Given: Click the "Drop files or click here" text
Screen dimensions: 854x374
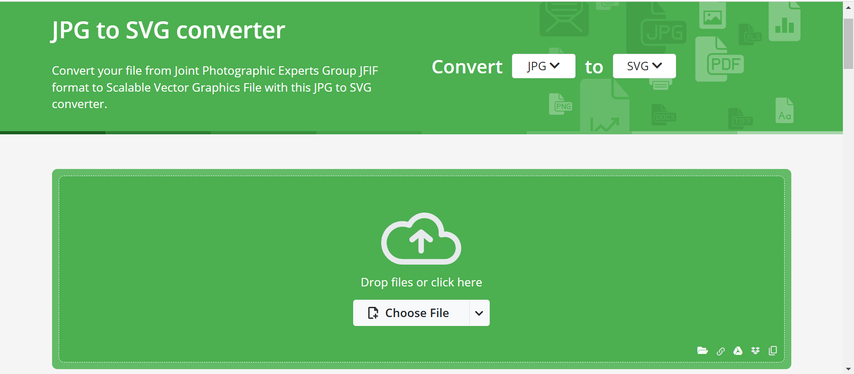Looking at the screenshot, I should [421, 283].
